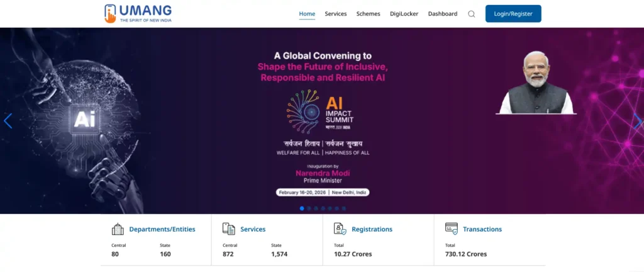Screen dimensions: 644x272
Task: Open the Dashboard menu item
Action: (443, 14)
